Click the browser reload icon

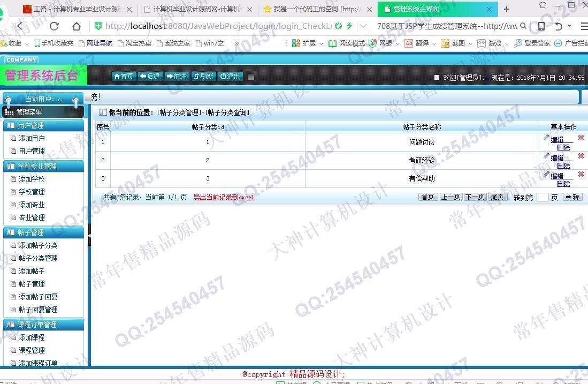tap(54, 26)
